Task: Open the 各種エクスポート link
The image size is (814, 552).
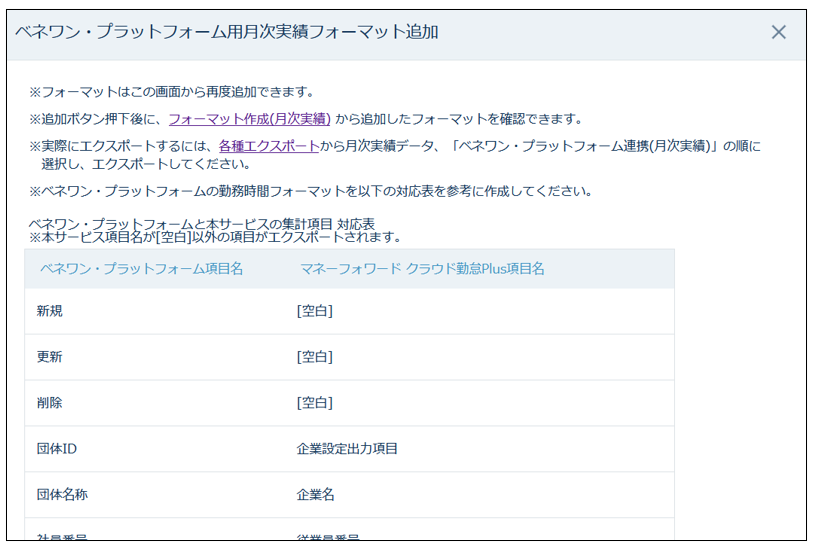Action: click(269, 146)
